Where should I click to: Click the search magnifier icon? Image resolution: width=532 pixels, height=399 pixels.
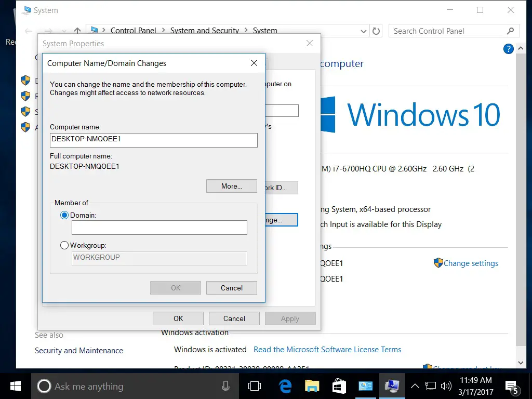point(510,31)
